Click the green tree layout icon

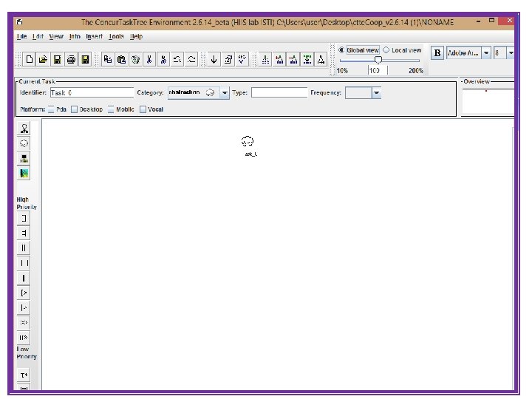pyautogui.click(x=307, y=60)
